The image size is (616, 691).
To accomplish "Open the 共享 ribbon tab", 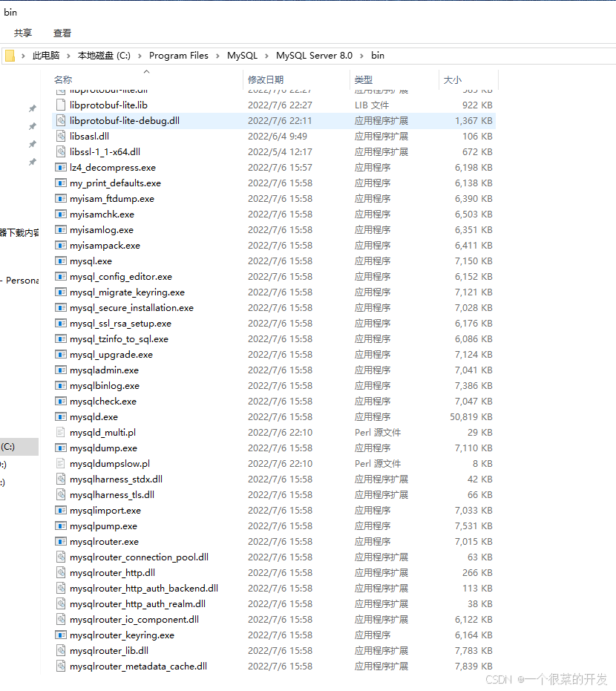I will tap(23, 33).
